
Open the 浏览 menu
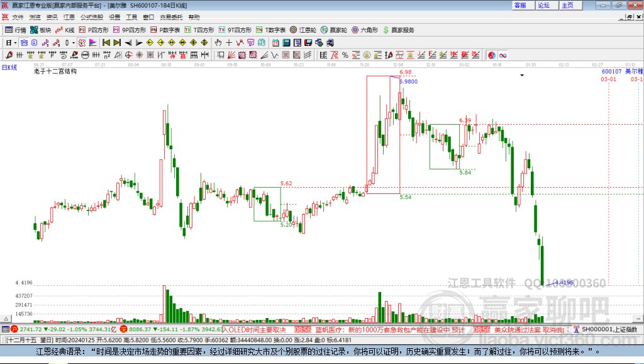point(35,17)
